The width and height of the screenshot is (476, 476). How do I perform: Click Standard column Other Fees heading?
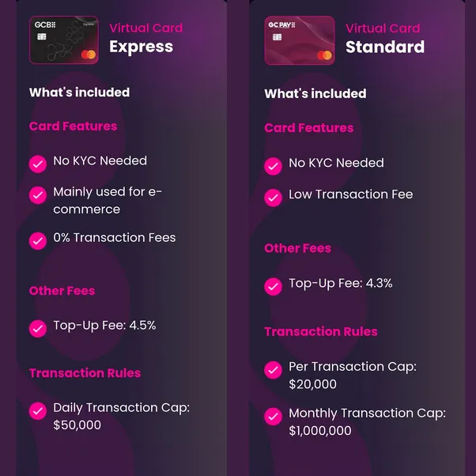pyautogui.click(x=297, y=248)
